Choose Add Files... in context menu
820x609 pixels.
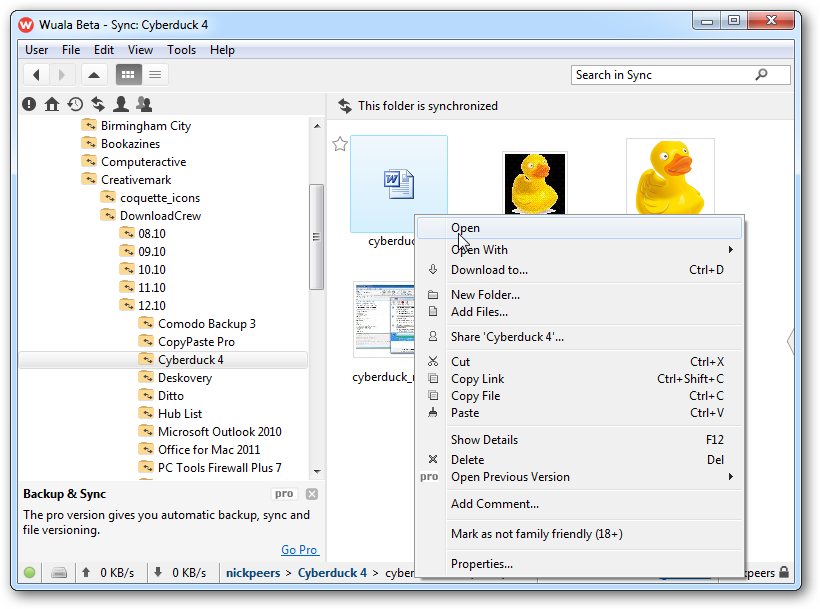click(x=579, y=312)
